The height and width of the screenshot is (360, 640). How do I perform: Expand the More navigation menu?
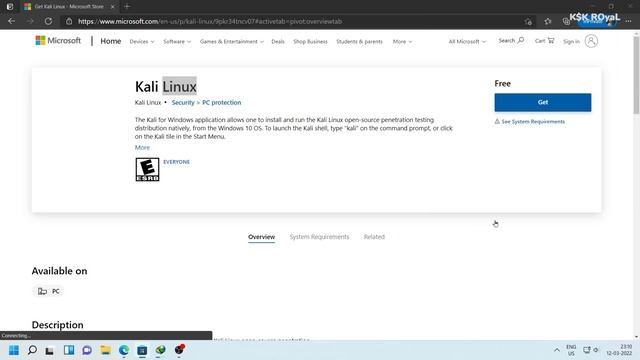click(x=402, y=42)
